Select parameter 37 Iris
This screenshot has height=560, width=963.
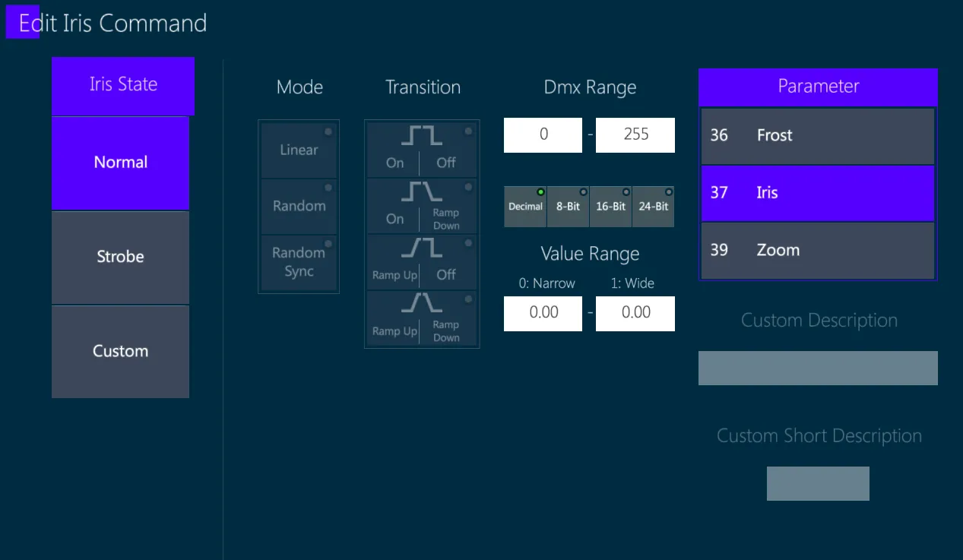pyautogui.click(x=818, y=193)
